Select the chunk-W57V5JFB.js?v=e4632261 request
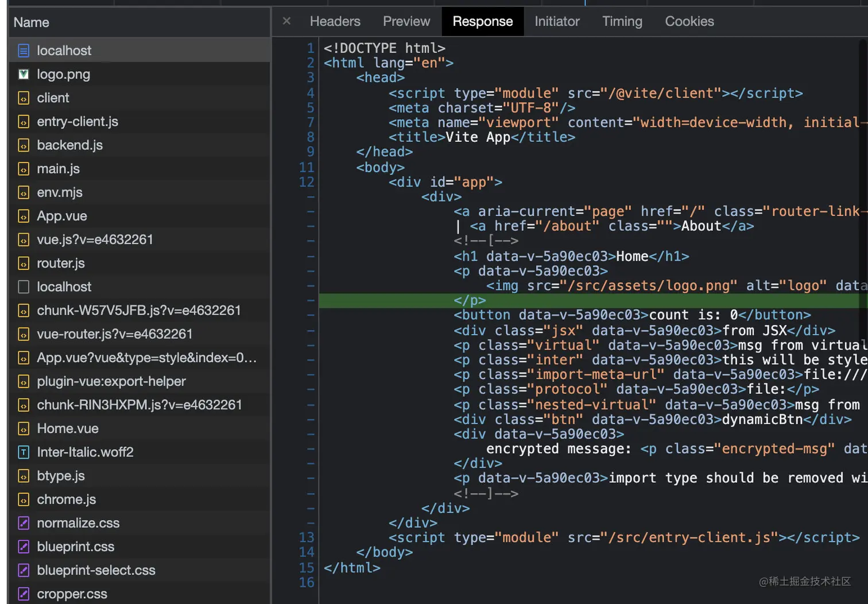The image size is (868, 604). click(x=139, y=311)
